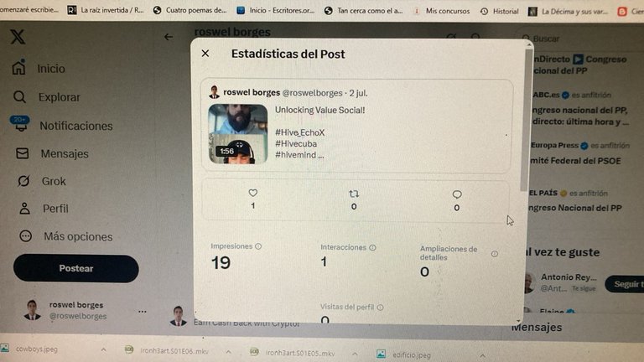Click the Postear button
Viewport: 644px width, 362px height.
tap(76, 268)
